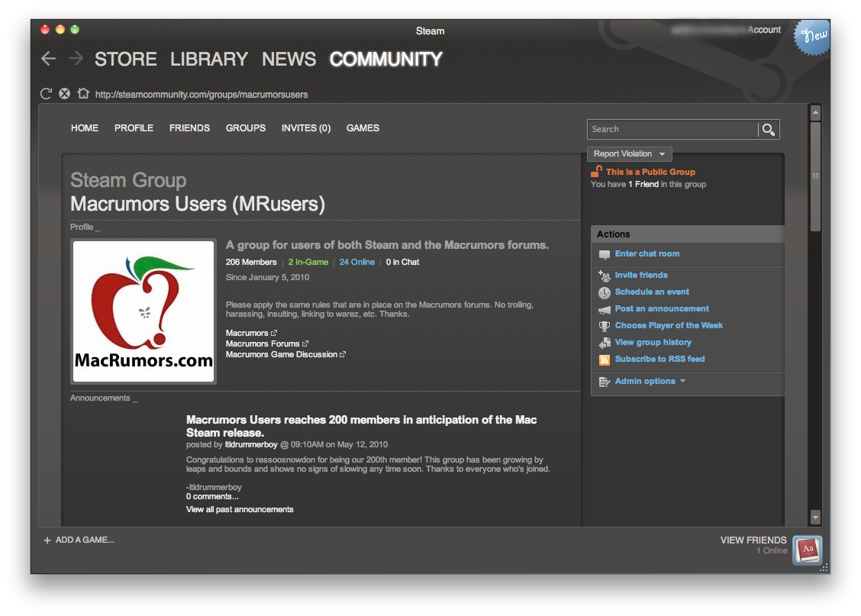Click View all past announcements
The width and height of the screenshot is (861, 616).
[240, 509]
